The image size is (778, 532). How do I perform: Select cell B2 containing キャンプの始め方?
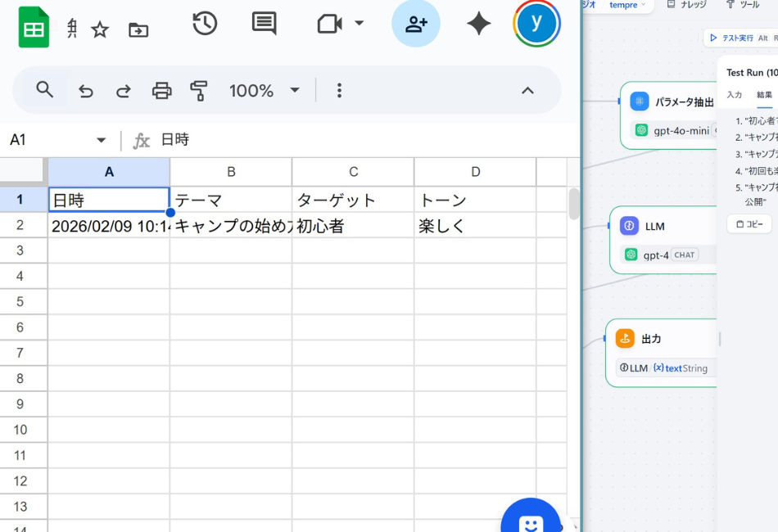(231, 226)
